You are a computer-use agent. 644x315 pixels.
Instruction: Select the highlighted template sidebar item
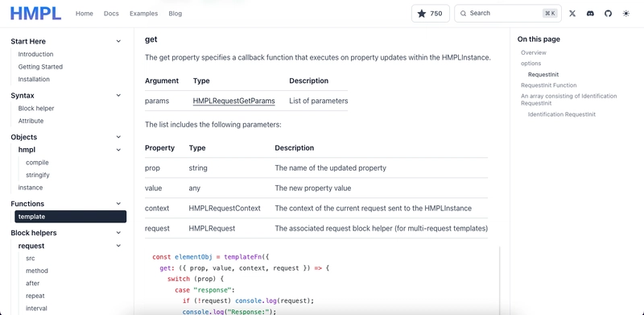[x=70, y=217]
